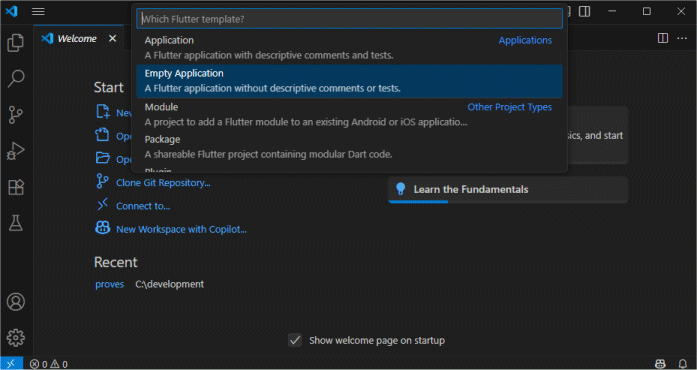Choose the Package project template

(x=349, y=147)
